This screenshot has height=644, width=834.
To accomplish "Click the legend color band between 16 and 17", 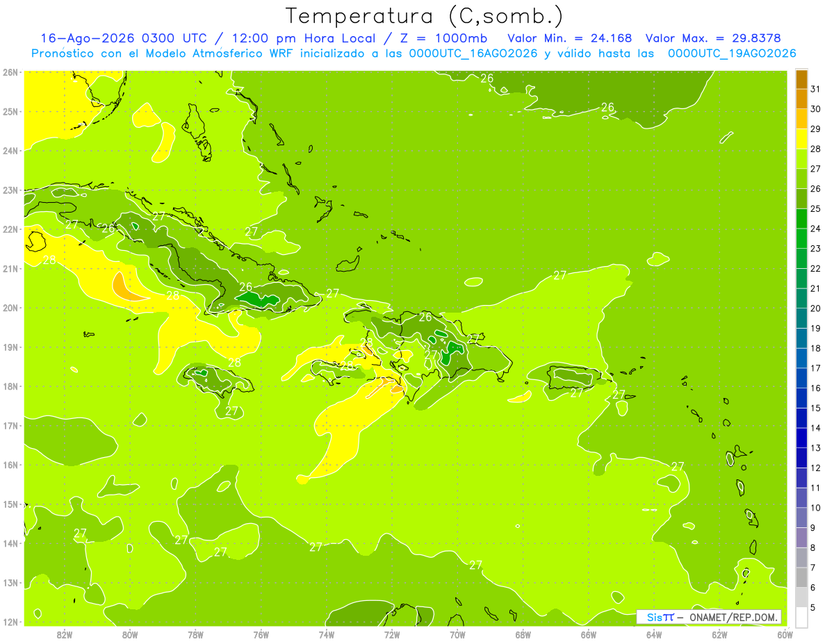I will coord(801,378).
